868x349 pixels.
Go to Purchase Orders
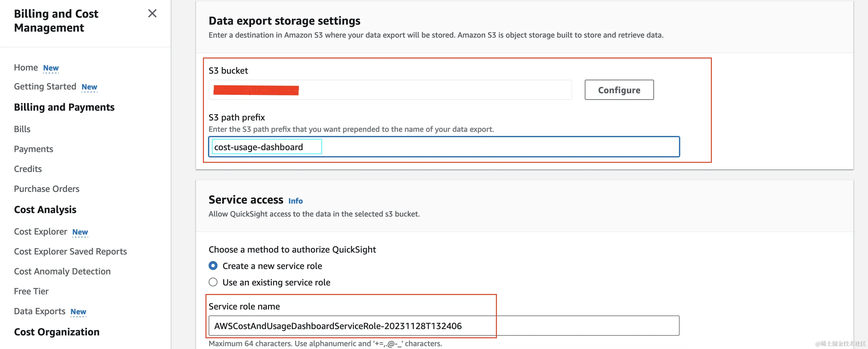click(x=46, y=189)
